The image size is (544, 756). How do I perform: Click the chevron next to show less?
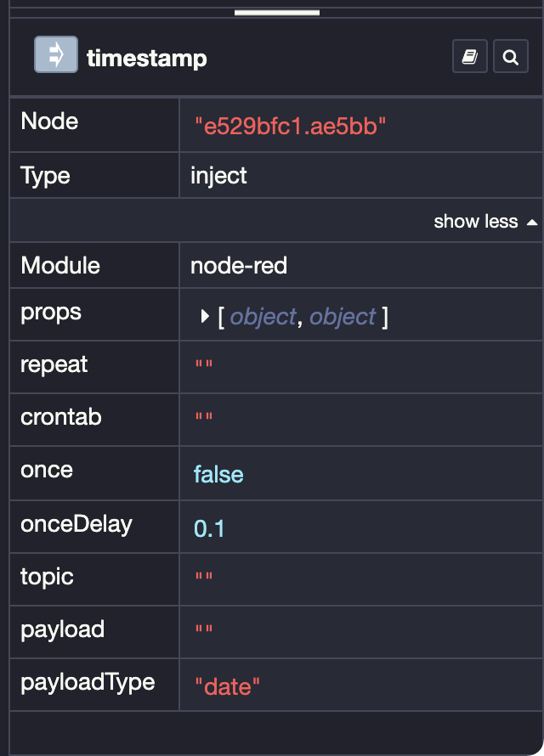click(532, 221)
